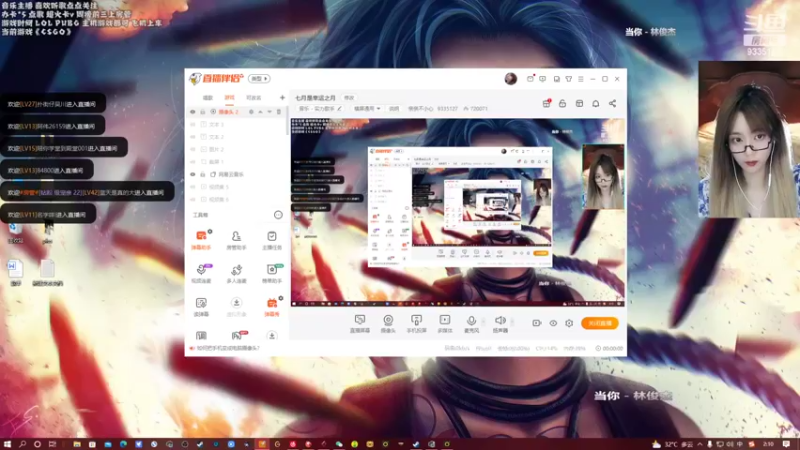Open the 视频连麦 tool
800x450 pixels.
(x=201, y=273)
